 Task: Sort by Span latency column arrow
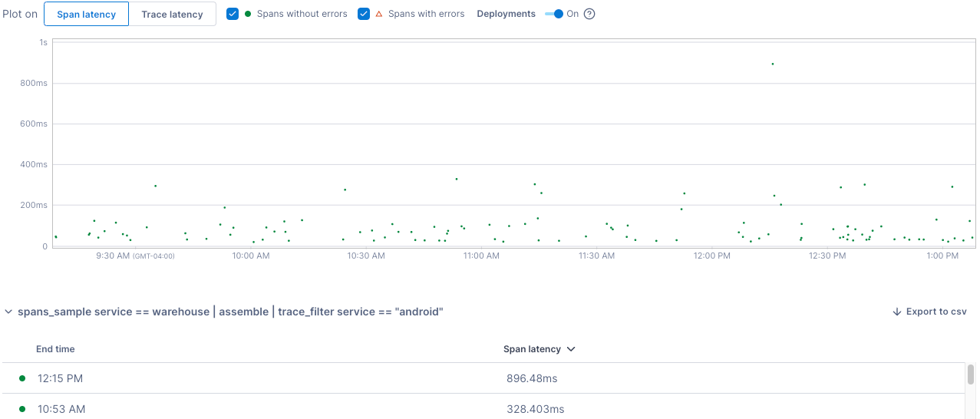570,349
